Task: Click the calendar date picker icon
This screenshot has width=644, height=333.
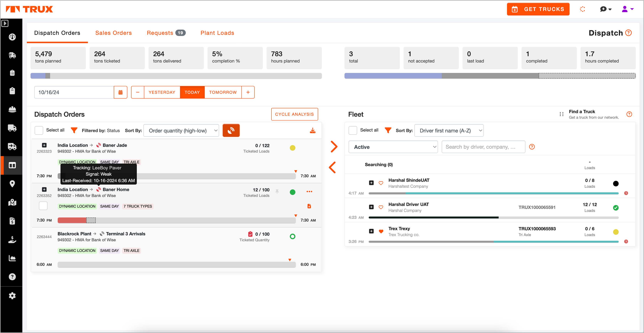Action: [120, 92]
